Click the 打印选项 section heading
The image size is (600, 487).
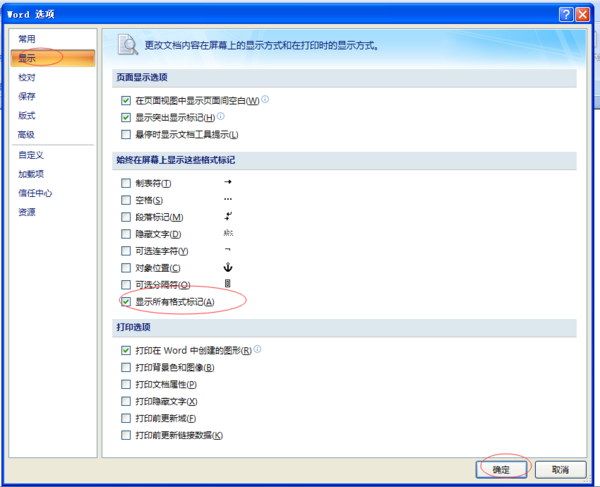pos(134,327)
